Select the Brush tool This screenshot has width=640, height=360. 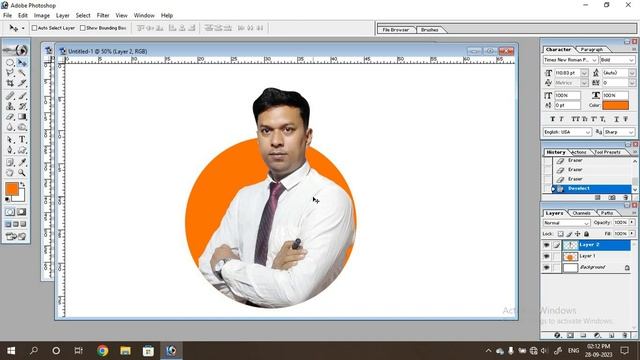[22, 96]
